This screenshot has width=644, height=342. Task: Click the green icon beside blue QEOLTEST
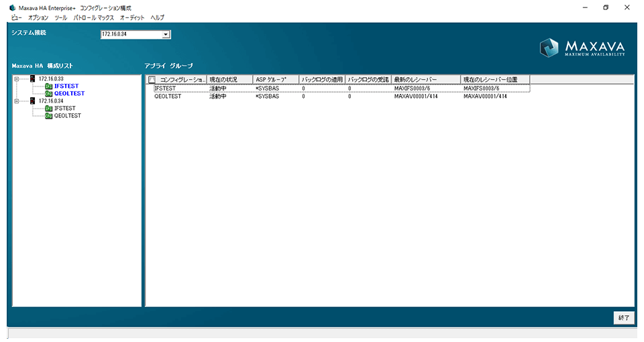(49, 94)
